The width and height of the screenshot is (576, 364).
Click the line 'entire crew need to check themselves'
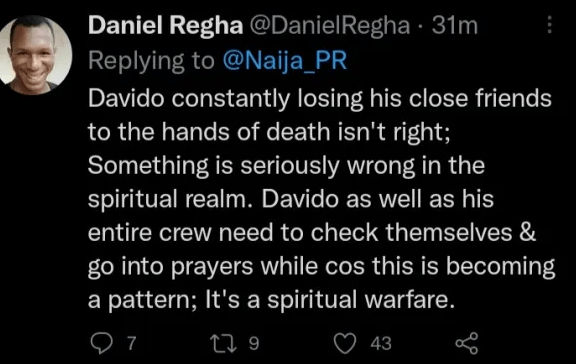(x=312, y=232)
